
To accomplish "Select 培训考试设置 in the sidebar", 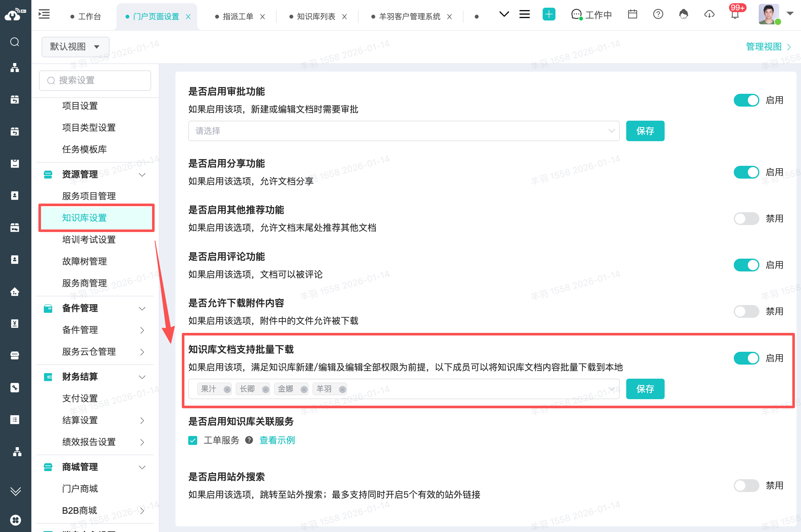I will click(89, 239).
